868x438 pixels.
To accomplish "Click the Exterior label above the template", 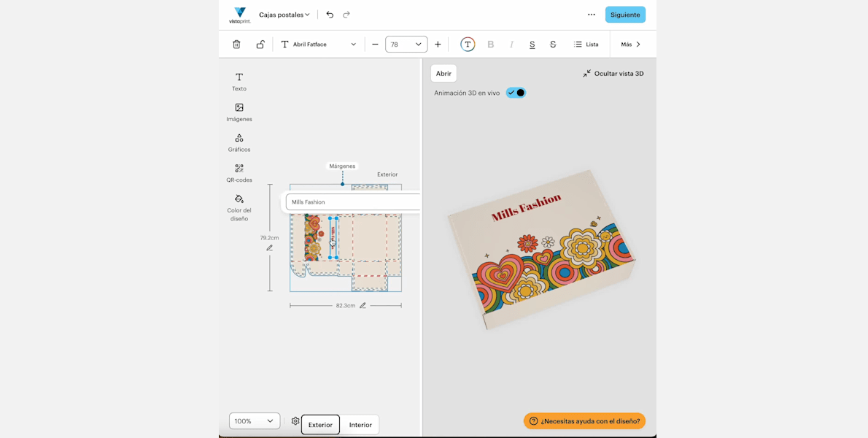I will (387, 174).
